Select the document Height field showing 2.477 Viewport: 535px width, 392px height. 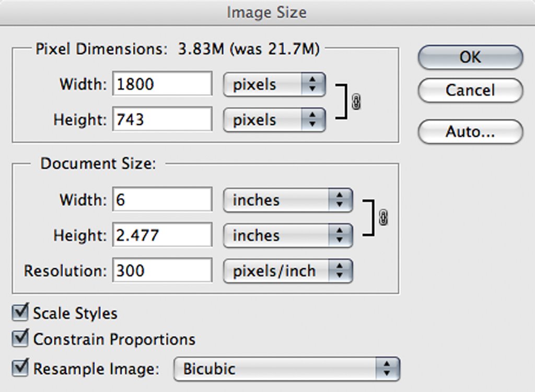pos(162,235)
